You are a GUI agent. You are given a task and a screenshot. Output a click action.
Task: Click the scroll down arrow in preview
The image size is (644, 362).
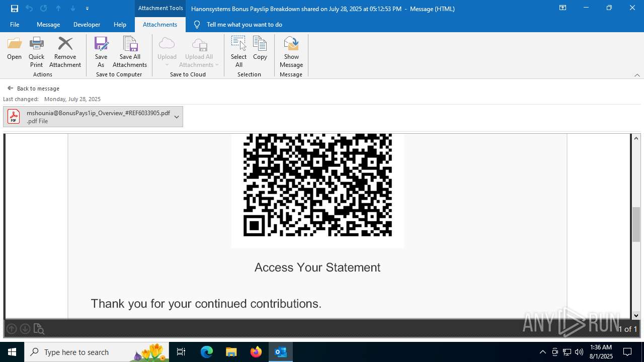coord(636,315)
